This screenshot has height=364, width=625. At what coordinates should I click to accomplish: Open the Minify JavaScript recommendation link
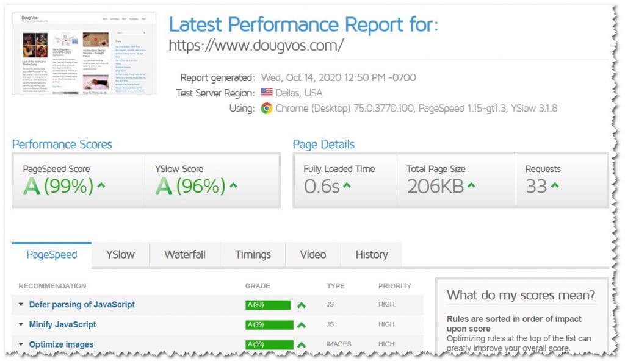coord(62,324)
